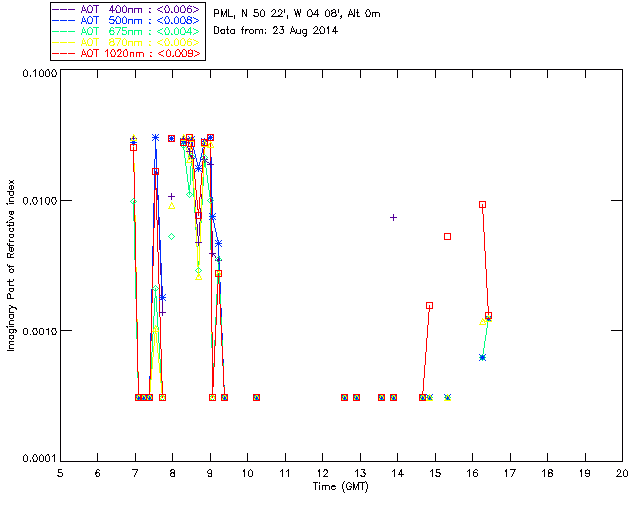Image resolution: width=640 pixels, height=512 pixels.
Task: Click the x-axis tick label 13
Action: (360, 473)
